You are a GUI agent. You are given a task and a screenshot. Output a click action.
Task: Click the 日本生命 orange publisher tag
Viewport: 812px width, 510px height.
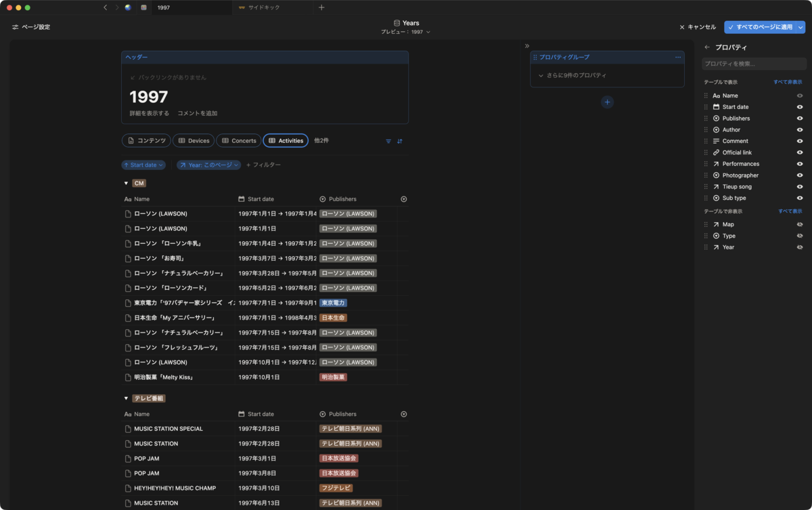(333, 318)
